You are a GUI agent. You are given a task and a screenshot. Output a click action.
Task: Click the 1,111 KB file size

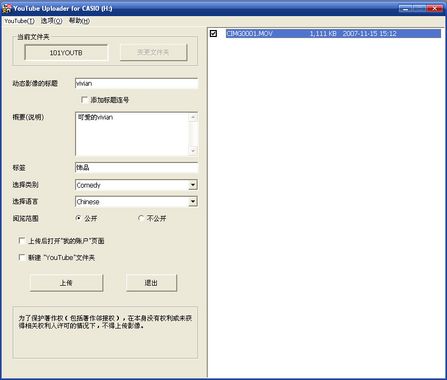323,33
